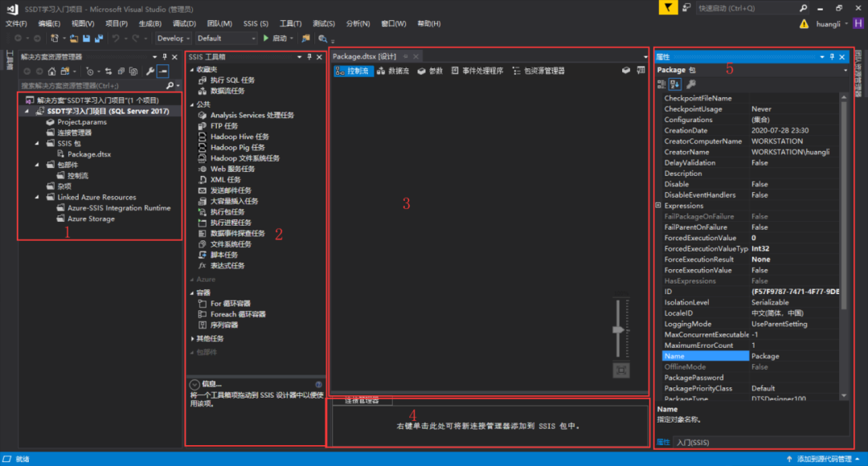Select the 执行 SQL 任务 toolbox item
The width and height of the screenshot is (868, 466).
pos(232,80)
